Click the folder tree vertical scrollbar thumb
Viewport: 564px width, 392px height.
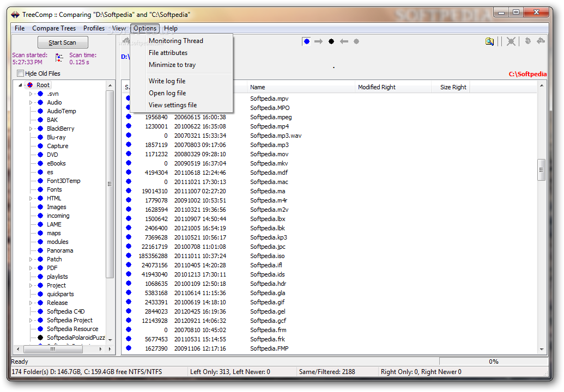pos(110,184)
